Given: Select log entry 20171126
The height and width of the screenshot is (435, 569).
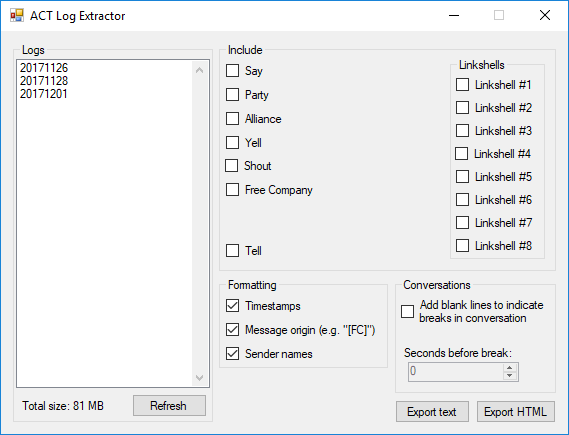Looking at the screenshot, I should (44, 67).
